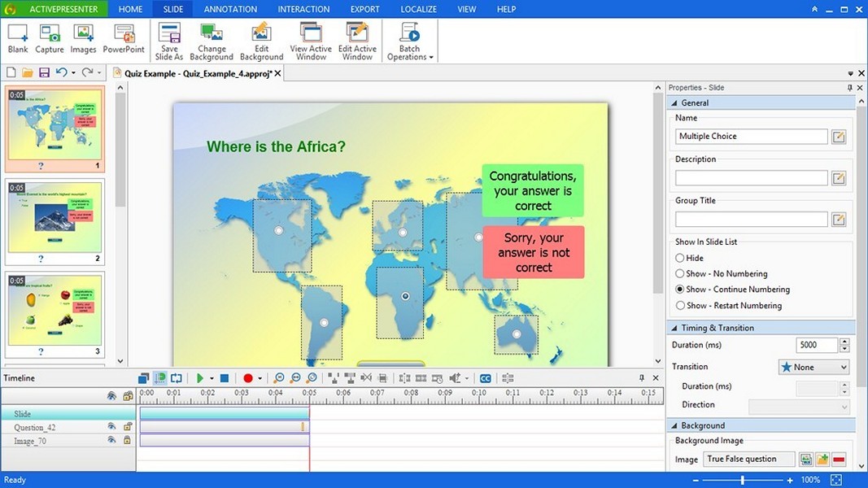Toggle visibility of the Question_42 track
868x488 pixels.
pos(111,426)
